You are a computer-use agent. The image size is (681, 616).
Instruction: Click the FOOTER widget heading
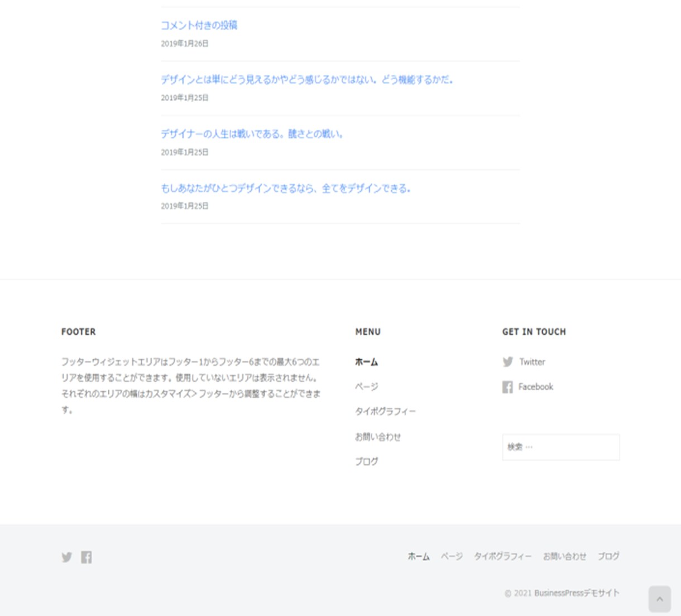click(79, 331)
